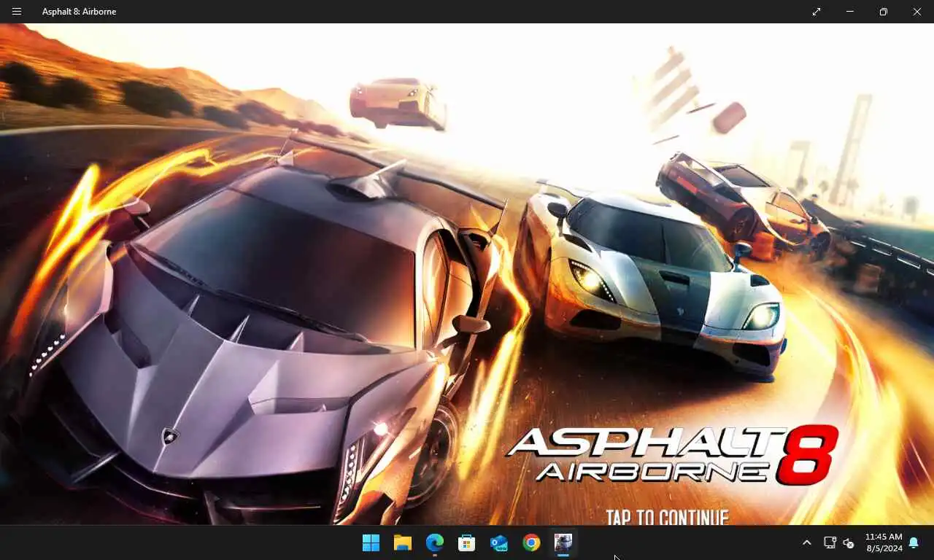Open the notifications bell icon
Viewport: 934px width, 560px height.
click(914, 542)
